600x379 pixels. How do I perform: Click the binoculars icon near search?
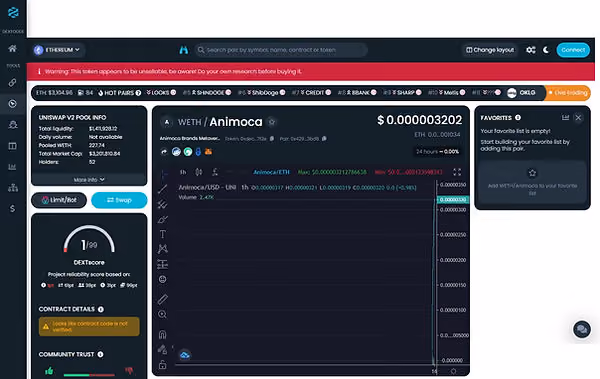point(184,50)
